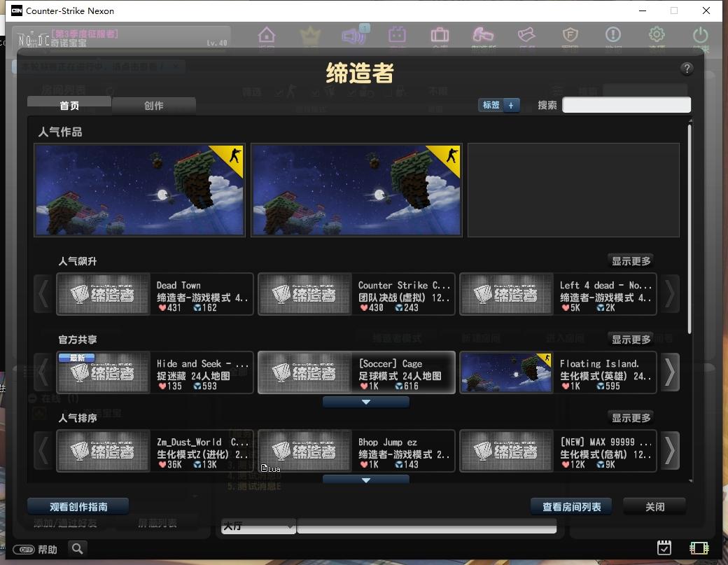Switch to the 创作 tab
This screenshot has height=565, width=728.
(x=154, y=106)
